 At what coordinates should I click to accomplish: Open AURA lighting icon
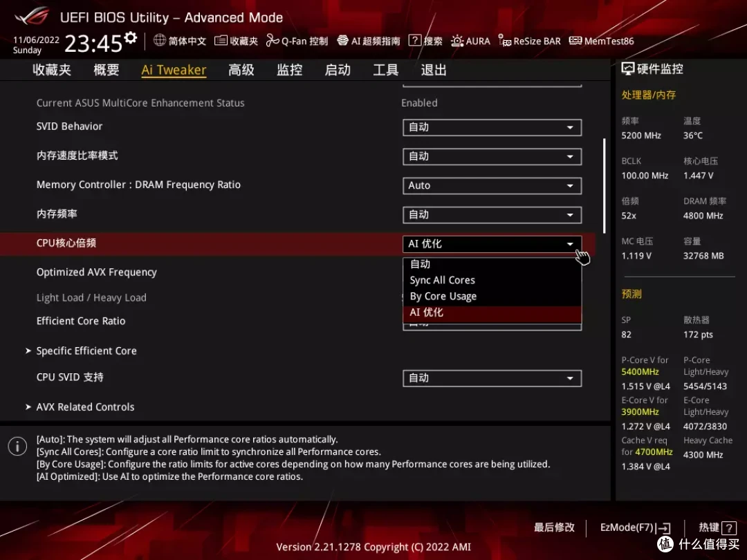pyautogui.click(x=457, y=41)
